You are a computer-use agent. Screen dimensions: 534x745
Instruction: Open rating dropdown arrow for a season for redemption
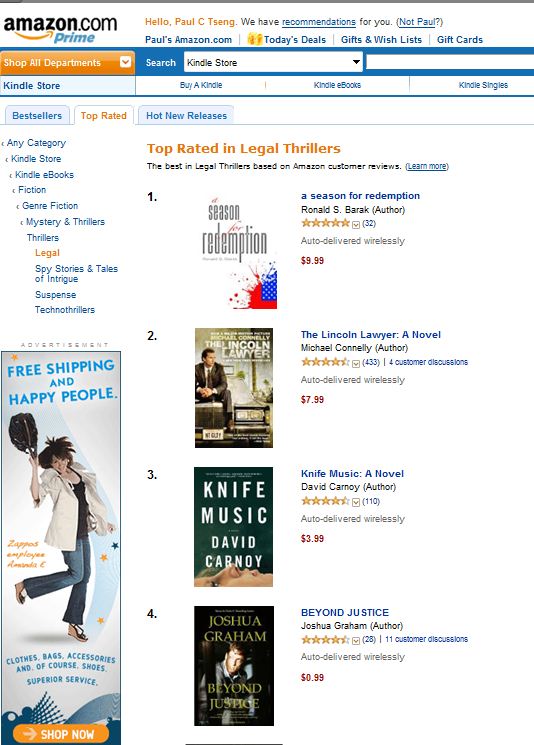click(x=356, y=224)
